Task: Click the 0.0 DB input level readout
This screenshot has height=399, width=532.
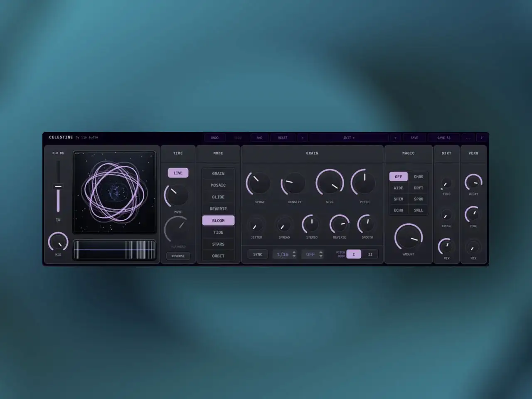Action: click(58, 153)
